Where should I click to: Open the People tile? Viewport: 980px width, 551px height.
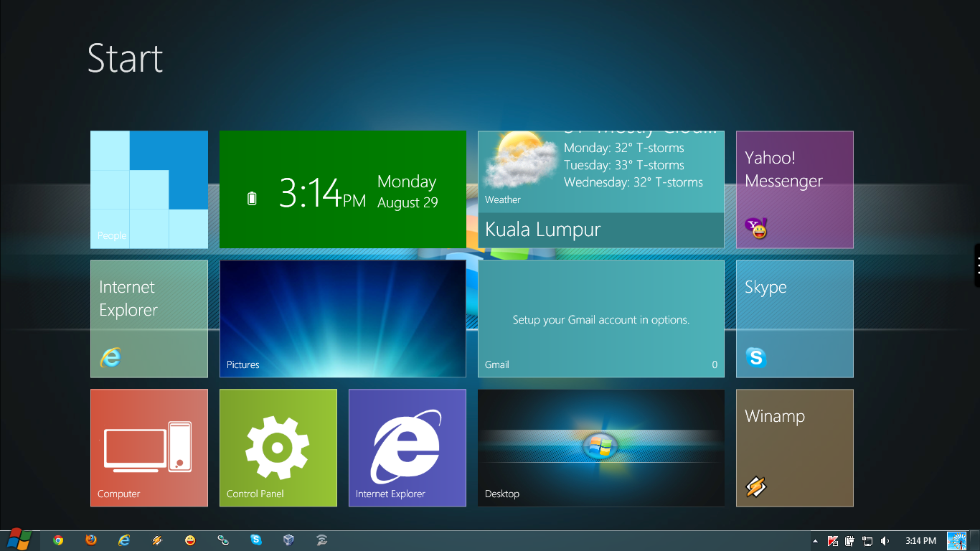tap(149, 189)
